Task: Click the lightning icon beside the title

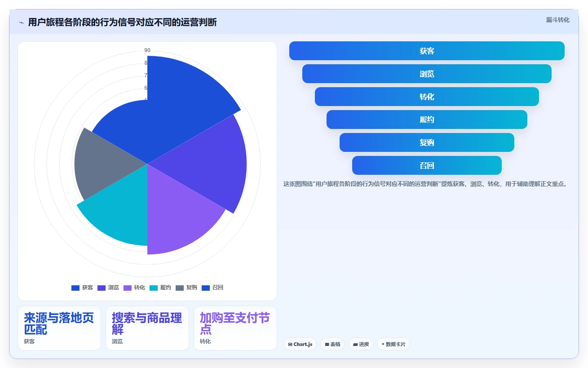Action: click(21, 22)
